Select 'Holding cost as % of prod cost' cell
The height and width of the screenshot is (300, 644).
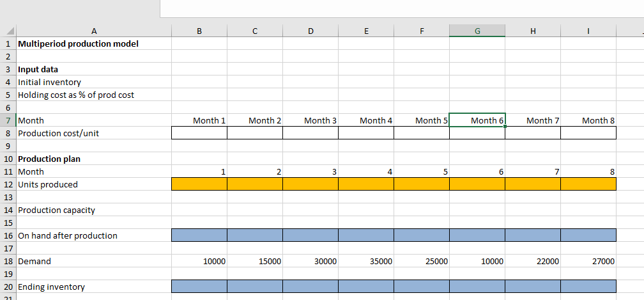[x=94, y=95]
